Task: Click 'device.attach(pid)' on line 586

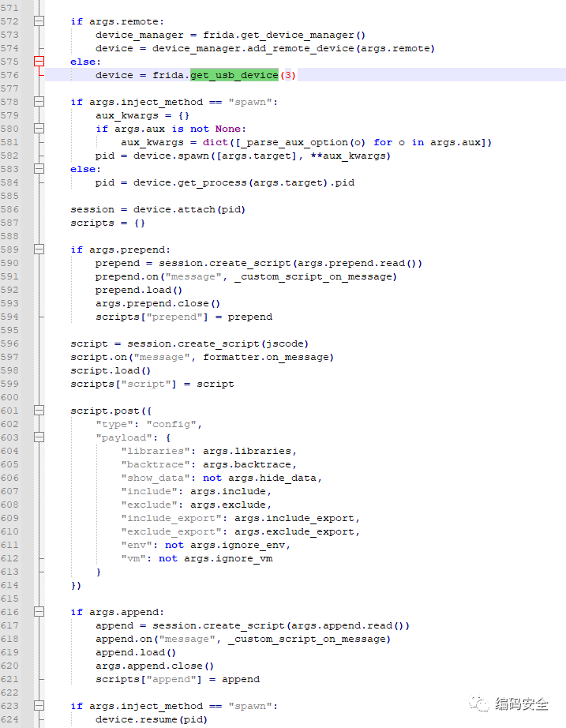Action: (x=189, y=210)
